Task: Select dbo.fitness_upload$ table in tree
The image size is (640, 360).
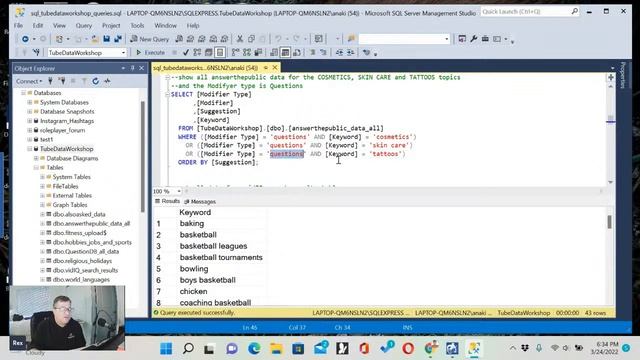Action: pyautogui.click(x=80, y=233)
